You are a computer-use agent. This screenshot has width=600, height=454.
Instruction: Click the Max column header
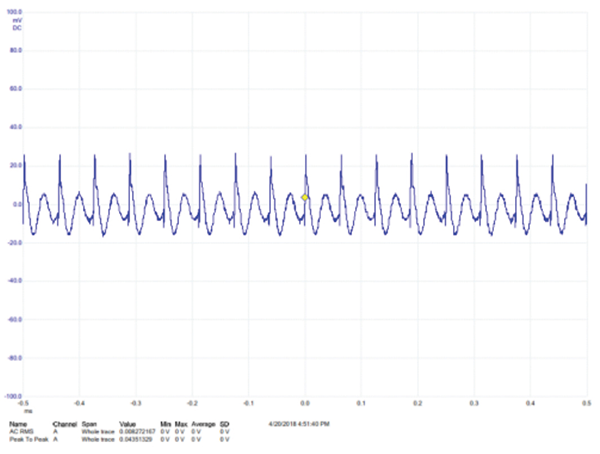(181, 424)
